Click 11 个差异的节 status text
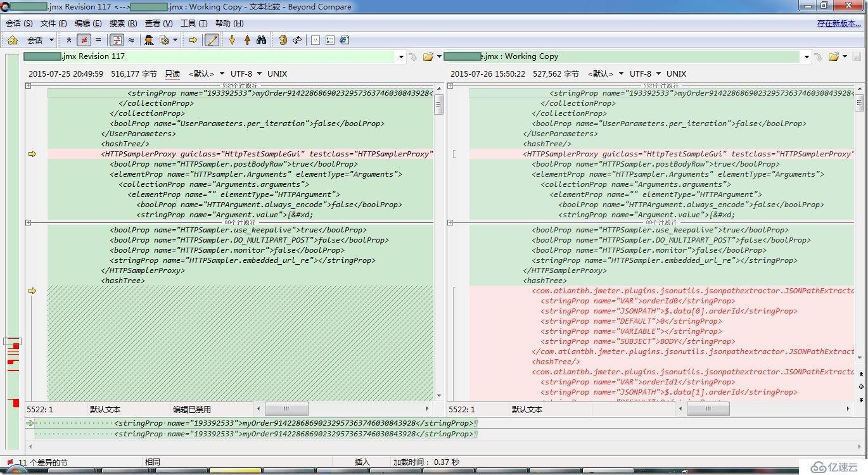The width and height of the screenshot is (868, 475). 42,462
